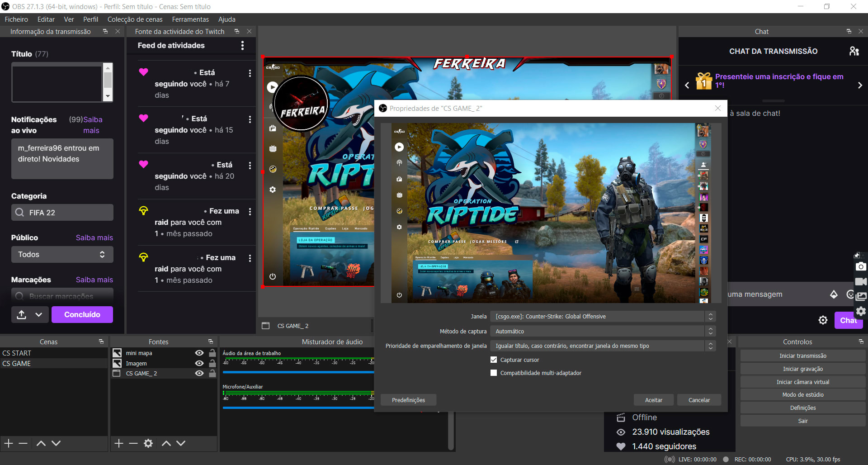Screen dimensions: 868x465
Task: Move source down with Fontes down arrow
Action: [x=181, y=443]
